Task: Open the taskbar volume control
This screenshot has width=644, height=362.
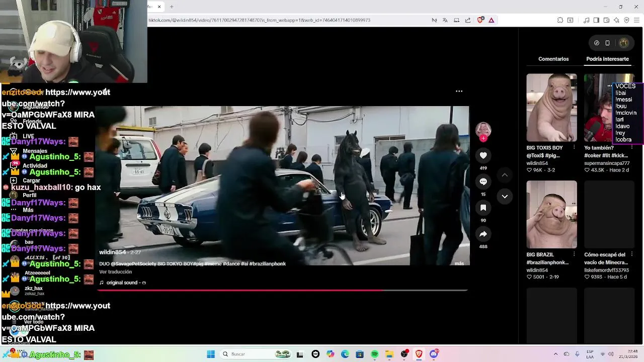Action: point(611,354)
